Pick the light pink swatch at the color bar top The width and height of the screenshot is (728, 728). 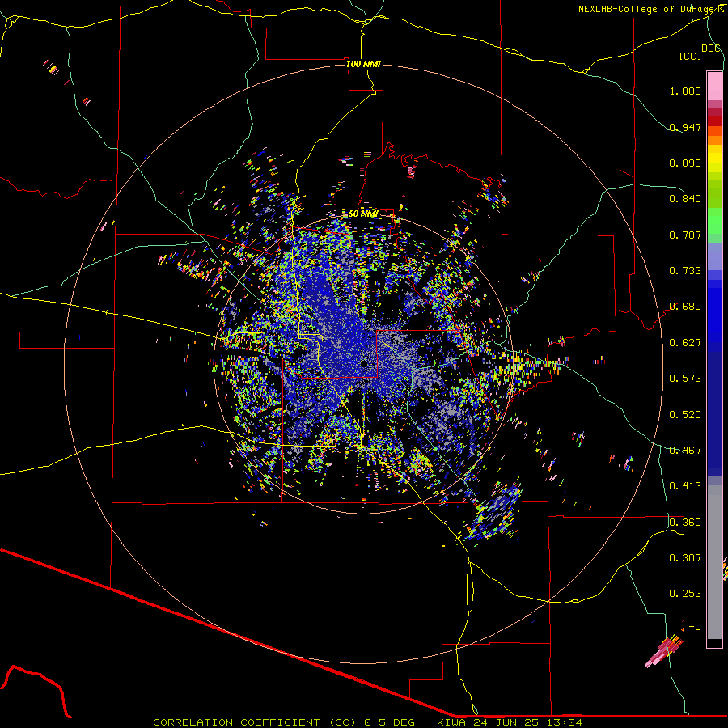714,87
